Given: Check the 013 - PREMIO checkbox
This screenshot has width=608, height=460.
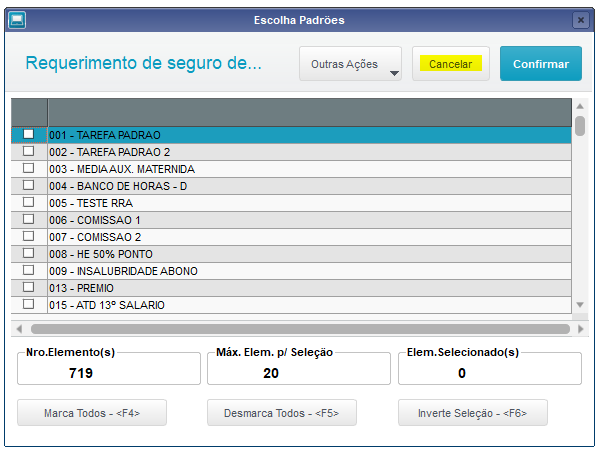Looking at the screenshot, I should pyautogui.click(x=28, y=287).
